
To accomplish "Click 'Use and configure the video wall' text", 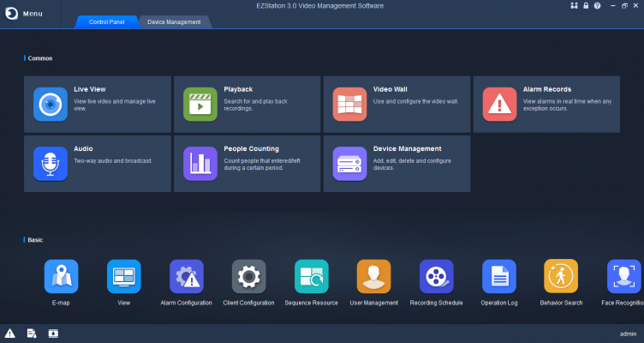I will (x=416, y=101).
